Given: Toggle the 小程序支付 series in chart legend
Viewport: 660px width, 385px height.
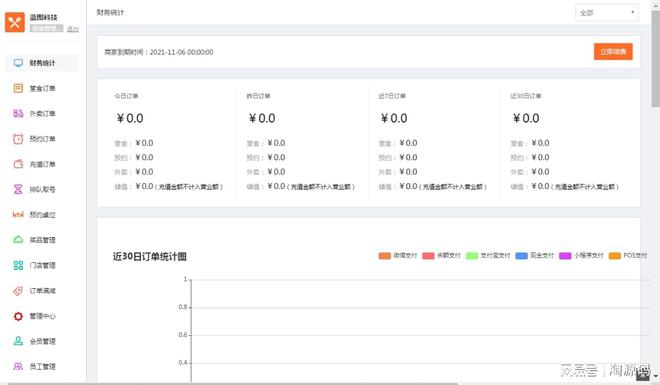Looking at the screenshot, I should [581, 255].
